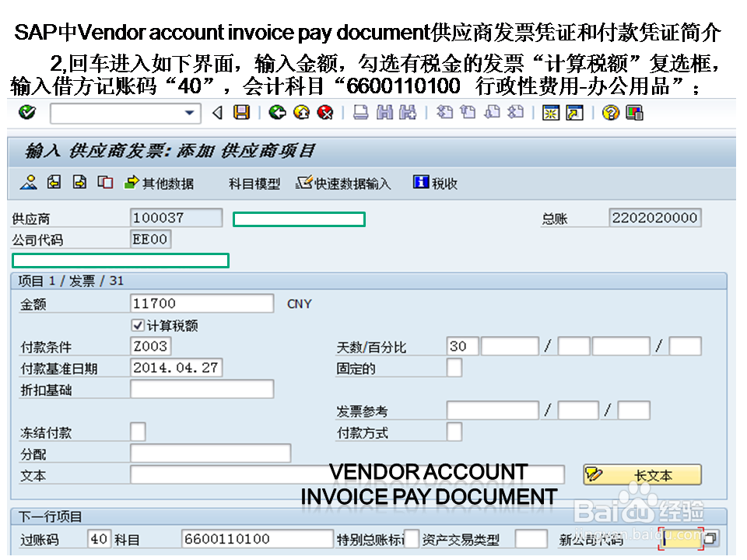Click the Find binoculars icon
This screenshot has height=560, width=747.
(384, 112)
